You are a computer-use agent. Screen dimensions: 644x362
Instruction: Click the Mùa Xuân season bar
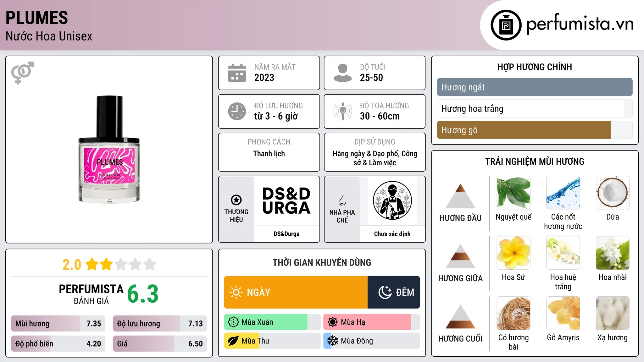tap(272, 322)
